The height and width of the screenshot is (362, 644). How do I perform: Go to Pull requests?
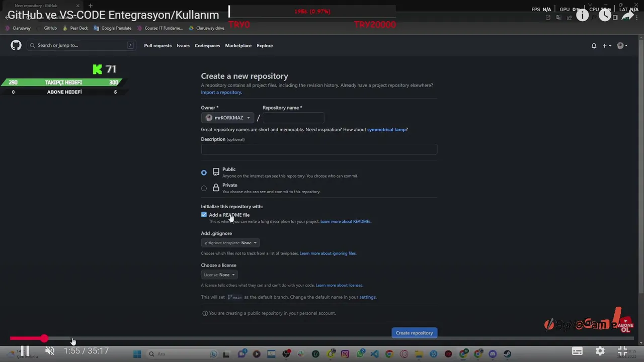(157, 46)
